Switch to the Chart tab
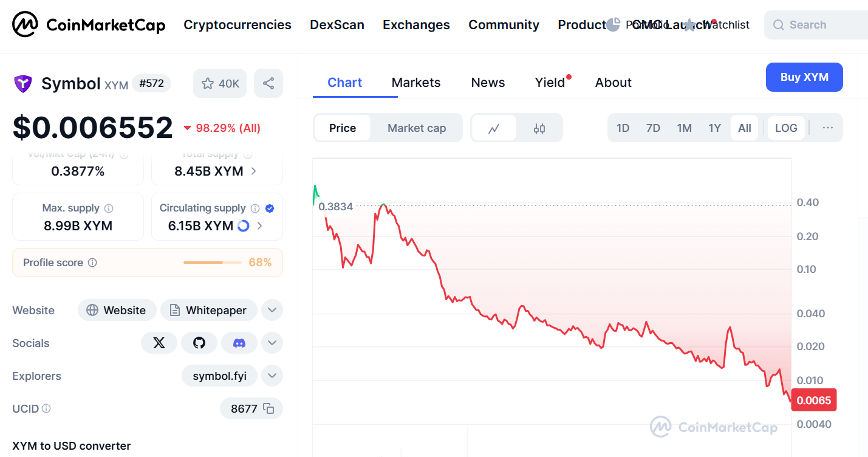Screen dimensions: 868x457 344,83
